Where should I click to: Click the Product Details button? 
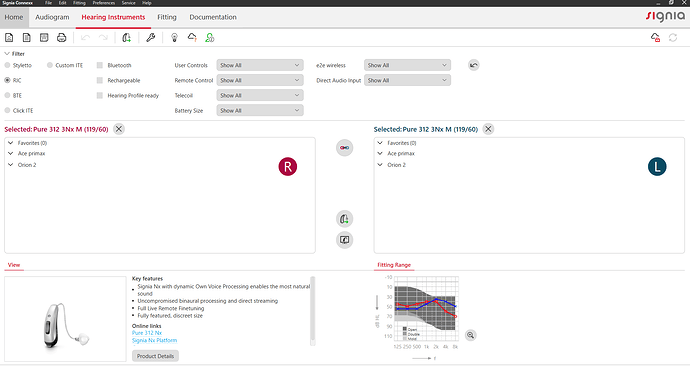tap(155, 356)
